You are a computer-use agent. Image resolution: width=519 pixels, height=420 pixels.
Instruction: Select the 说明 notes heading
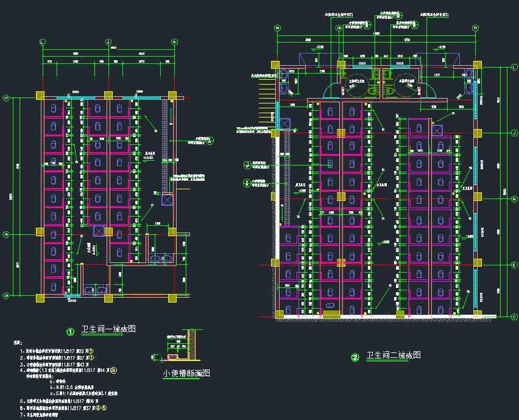(18, 343)
